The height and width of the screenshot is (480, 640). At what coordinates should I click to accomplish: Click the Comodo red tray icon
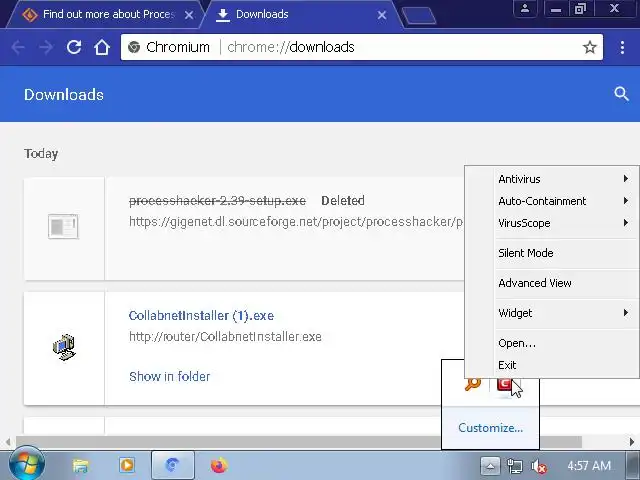tap(504, 384)
